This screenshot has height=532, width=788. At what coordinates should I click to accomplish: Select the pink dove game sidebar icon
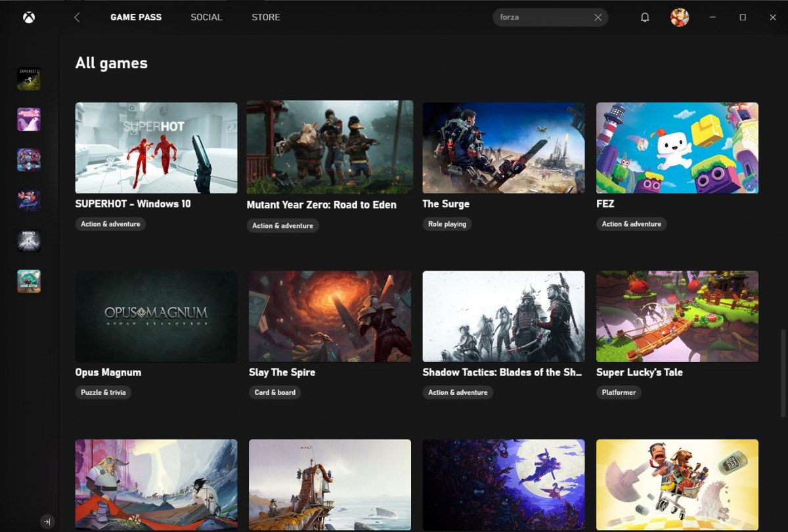29,119
